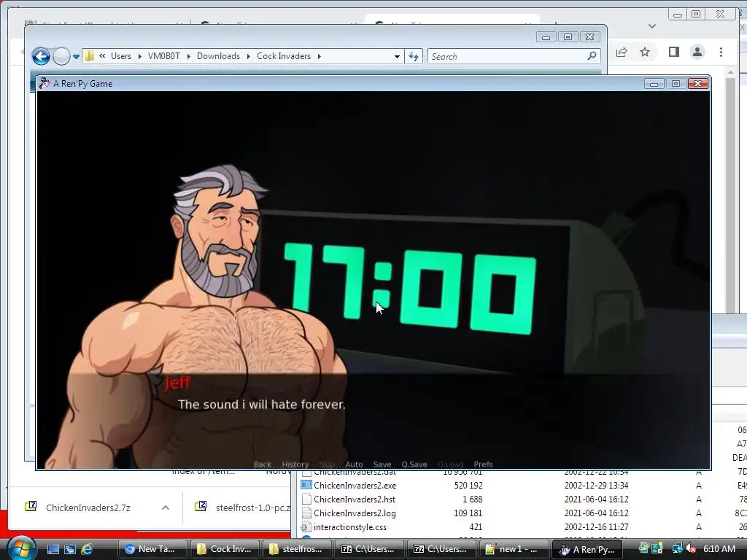Select ChickenInvaders2.log in the 7-Zip list
This screenshot has width=747, height=560.
[x=355, y=513]
